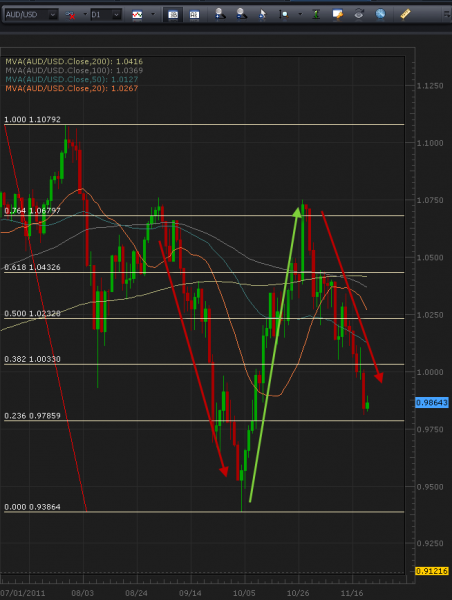Click the 0.9500 price scale label

pyautogui.click(x=430, y=487)
